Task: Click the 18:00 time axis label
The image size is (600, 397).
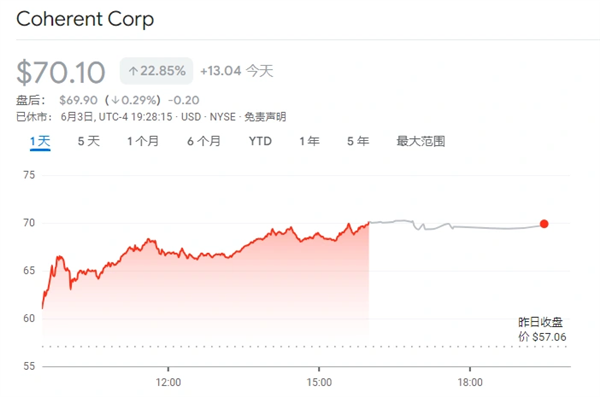Action: (x=470, y=382)
